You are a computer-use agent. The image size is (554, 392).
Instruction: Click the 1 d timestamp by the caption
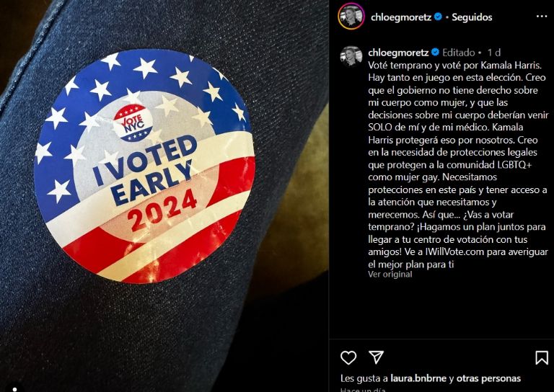tap(494, 53)
